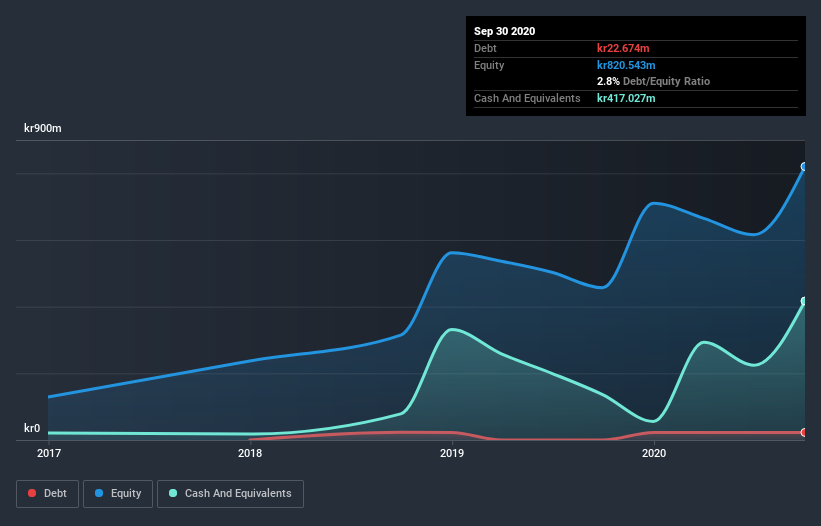Click the kr820.543m equity value
Image resolution: width=821 pixels, height=526 pixels.
click(626, 65)
